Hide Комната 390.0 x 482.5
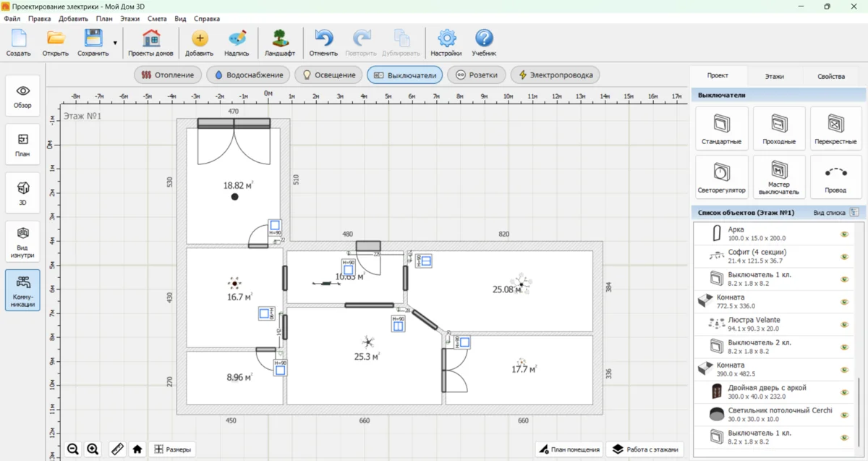 (843, 370)
